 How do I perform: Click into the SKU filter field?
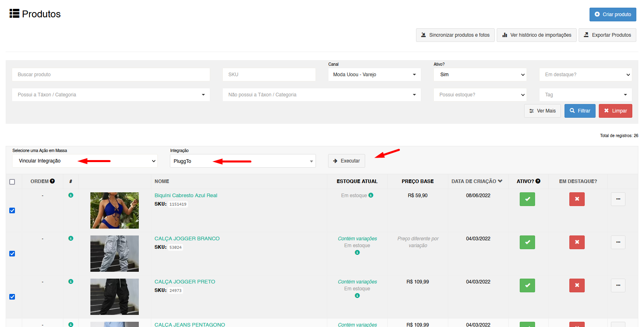(x=269, y=75)
